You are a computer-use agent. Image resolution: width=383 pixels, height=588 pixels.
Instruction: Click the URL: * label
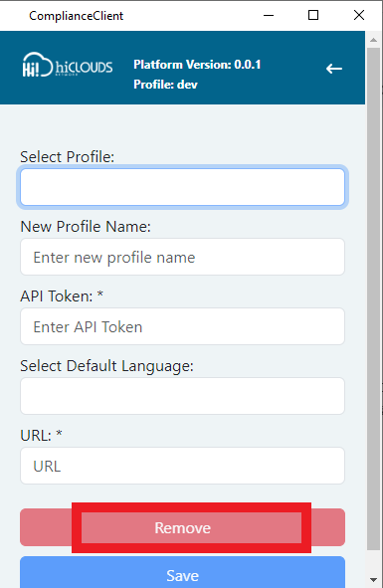(41, 436)
